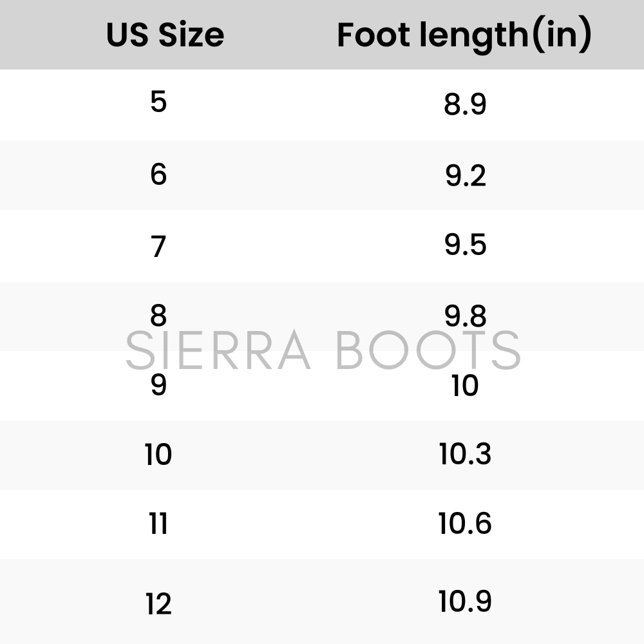Select US size 9 cell
This screenshot has height=644, width=644.
pyautogui.click(x=158, y=385)
